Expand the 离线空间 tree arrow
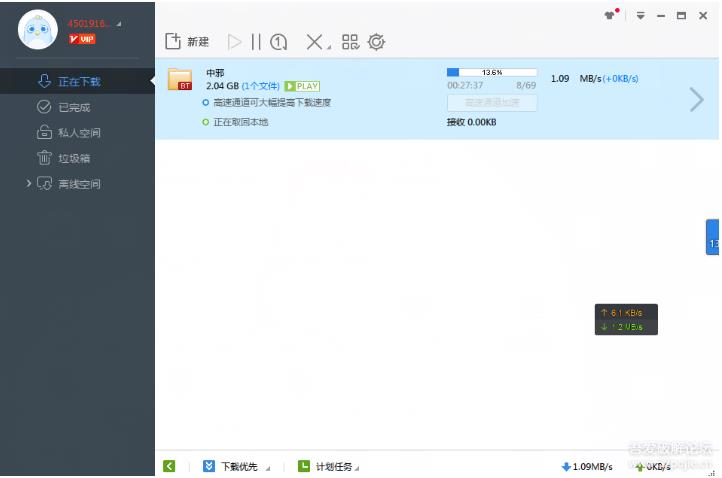This screenshot has height=478, width=722. coord(29,183)
